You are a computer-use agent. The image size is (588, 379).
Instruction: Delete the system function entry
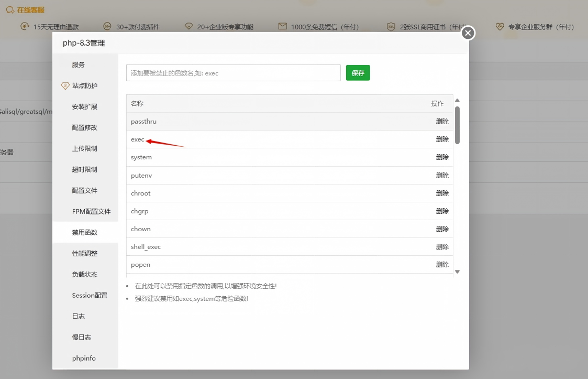442,157
